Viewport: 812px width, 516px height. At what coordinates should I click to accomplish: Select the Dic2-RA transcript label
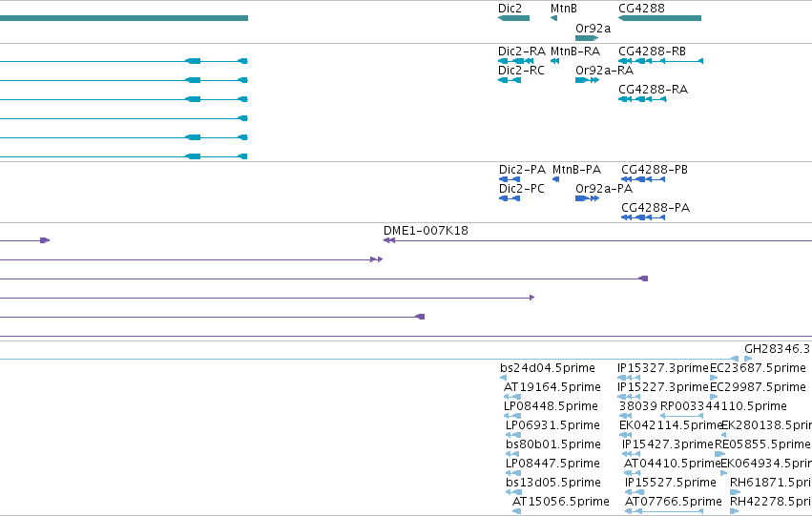(522, 52)
